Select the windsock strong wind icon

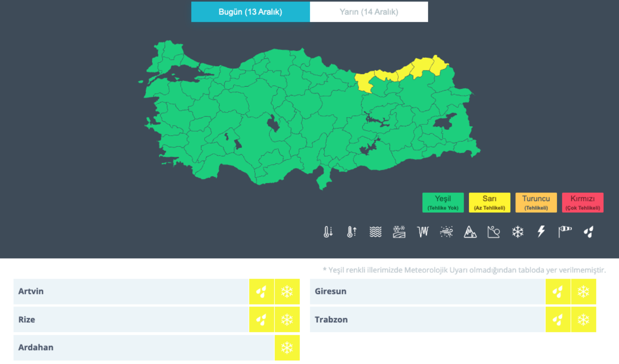[x=565, y=232]
